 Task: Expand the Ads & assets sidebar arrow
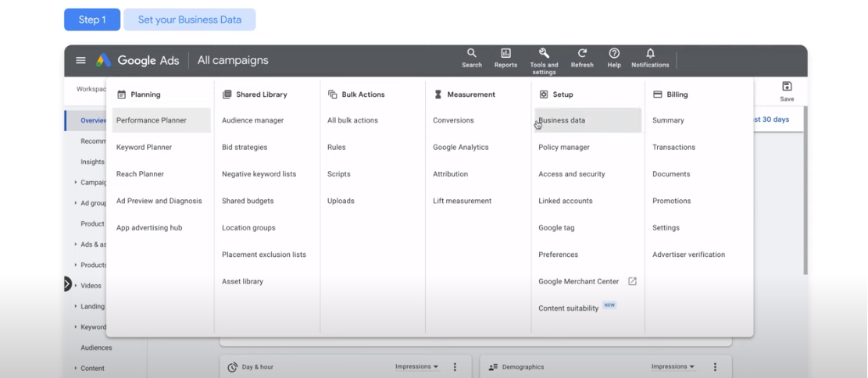(76, 244)
